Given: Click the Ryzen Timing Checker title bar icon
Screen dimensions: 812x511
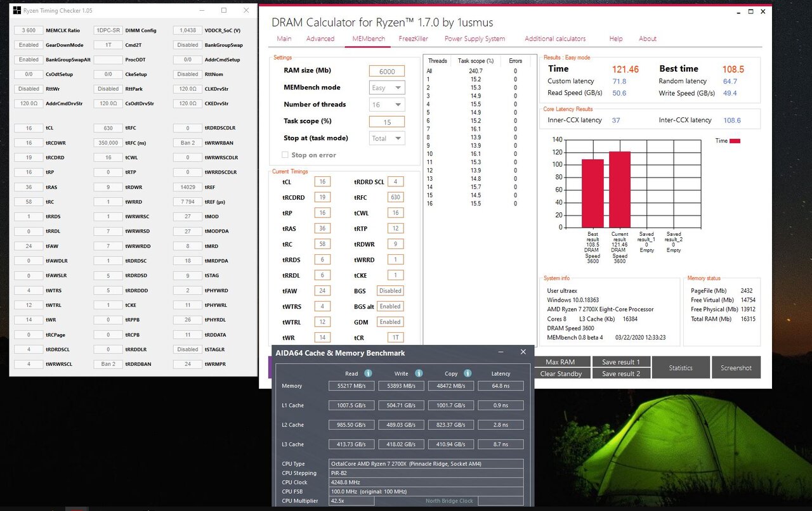Looking at the screenshot, I should coord(16,11).
